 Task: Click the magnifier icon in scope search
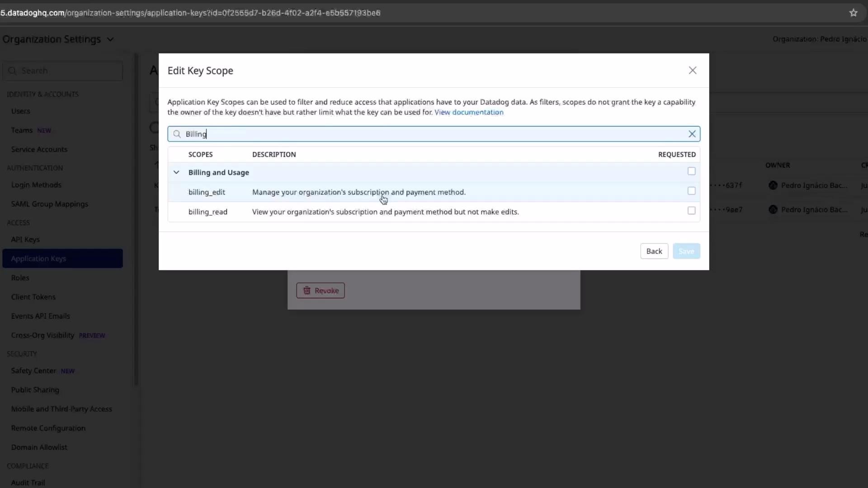pos(177,134)
